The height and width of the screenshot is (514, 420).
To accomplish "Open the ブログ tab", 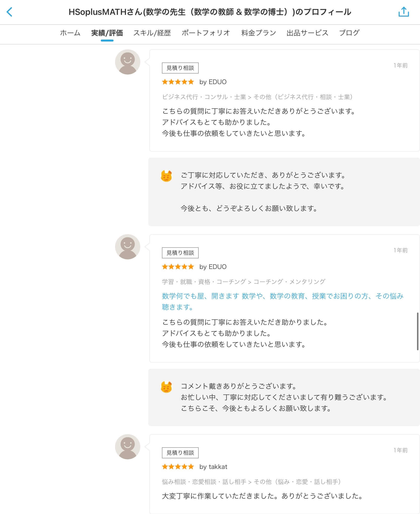I will [x=349, y=33].
